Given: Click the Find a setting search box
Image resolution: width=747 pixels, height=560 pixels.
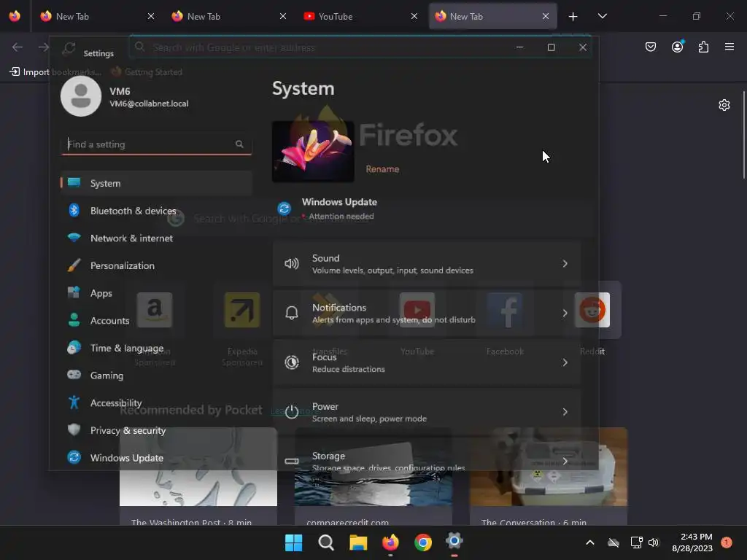Looking at the screenshot, I should click(156, 144).
